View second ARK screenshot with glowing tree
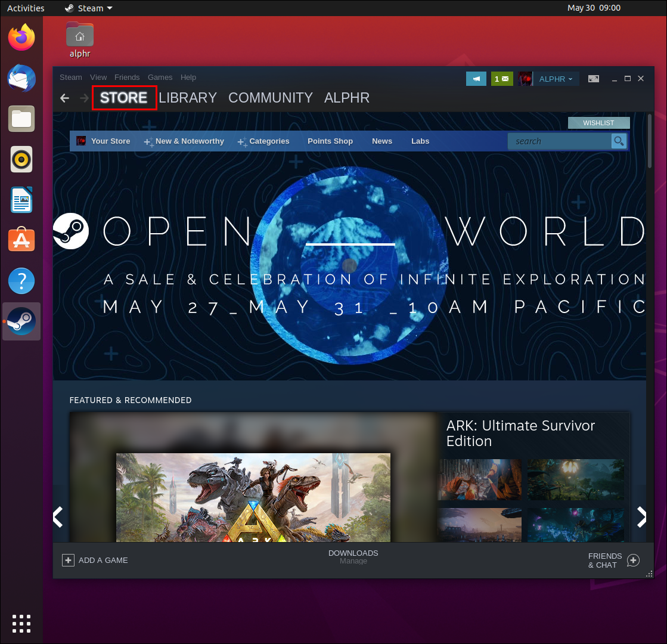Viewport: 667px width, 644px height. [x=576, y=479]
